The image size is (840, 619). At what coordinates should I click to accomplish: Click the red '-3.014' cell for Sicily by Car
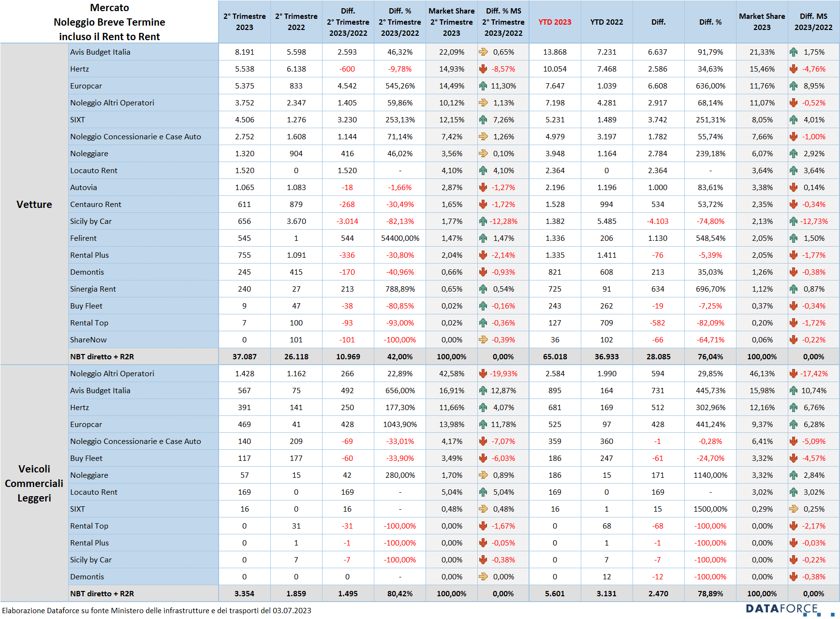click(x=347, y=221)
